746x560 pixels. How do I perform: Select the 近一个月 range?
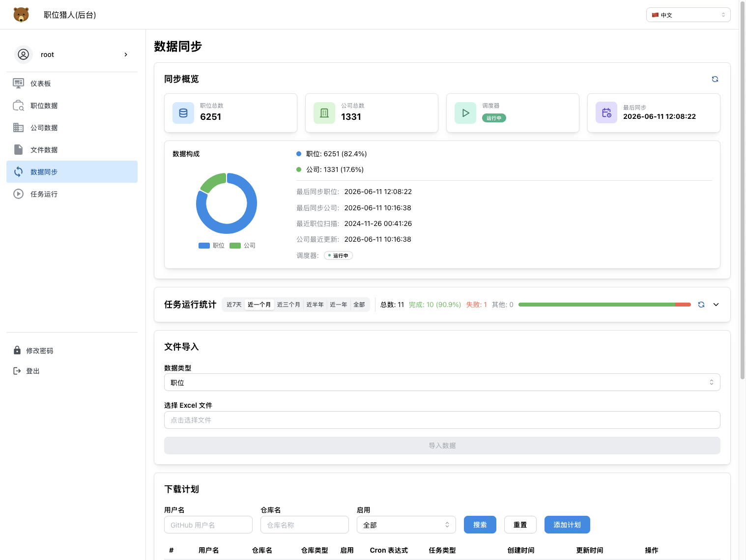pyautogui.click(x=259, y=305)
